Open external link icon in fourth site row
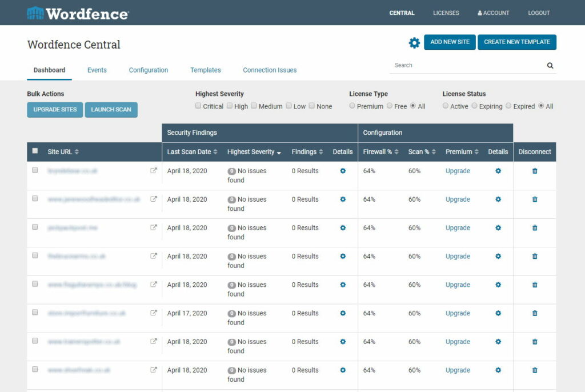The width and height of the screenshot is (585, 392). pos(153,256)
